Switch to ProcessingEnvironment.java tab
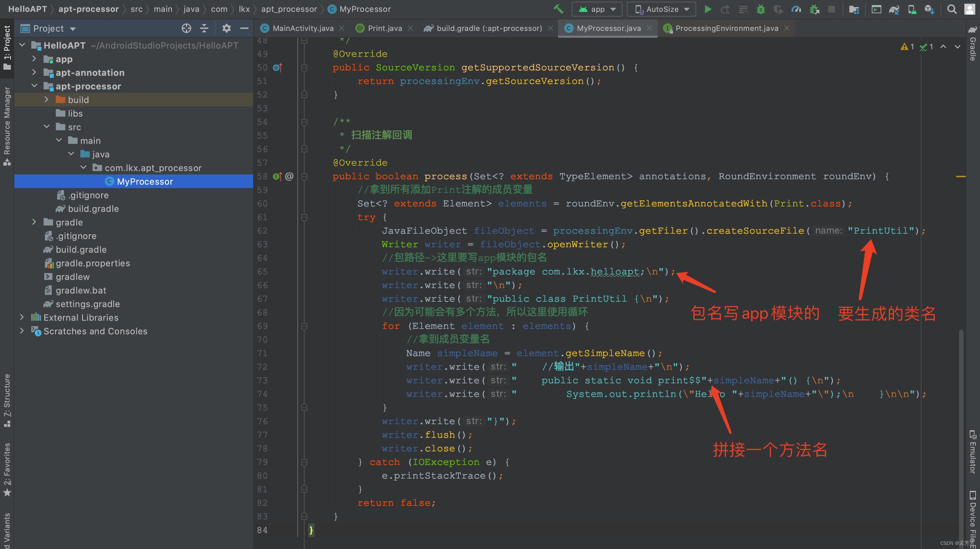 (x=726, y=29)
